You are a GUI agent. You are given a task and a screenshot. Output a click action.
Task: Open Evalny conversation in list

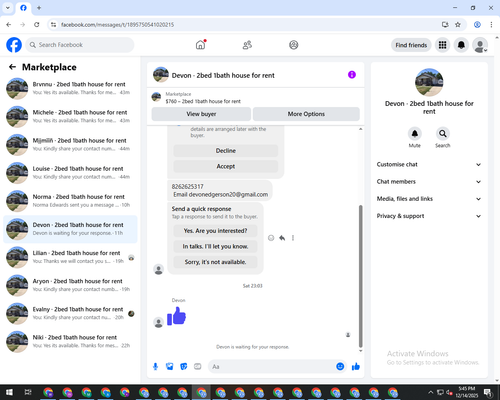(x=70, y=313)
